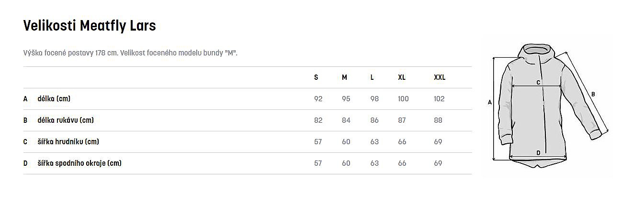
Task: Select the M size column header
Action: (344, 77)
